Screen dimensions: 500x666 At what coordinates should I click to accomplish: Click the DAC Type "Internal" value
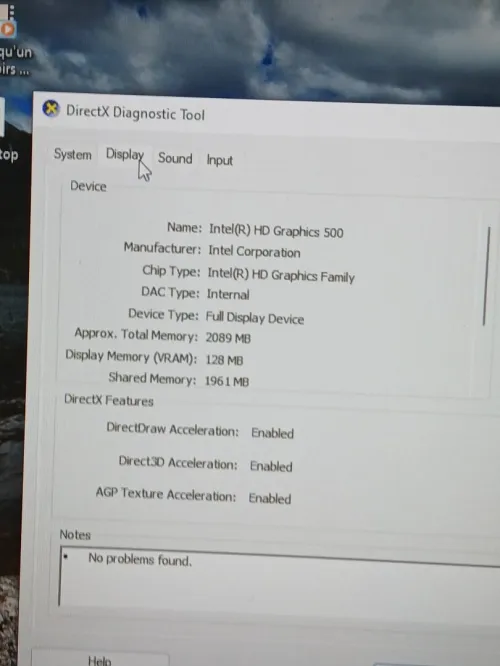(228, 294)
